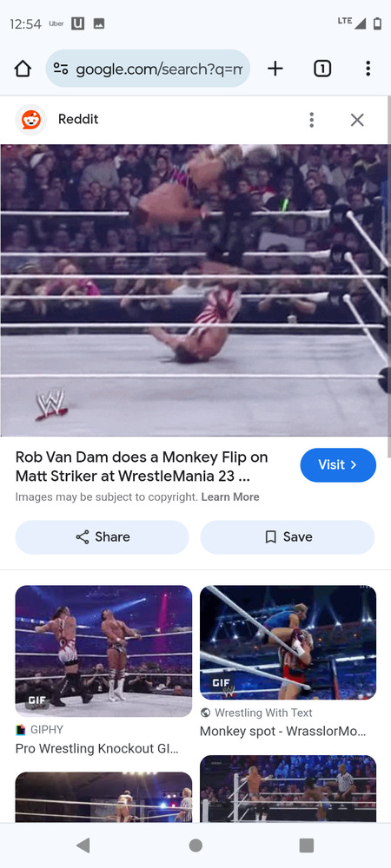Tap the Reddit logo icon
This screenshot has width=391, height=868.
point(31,120)
